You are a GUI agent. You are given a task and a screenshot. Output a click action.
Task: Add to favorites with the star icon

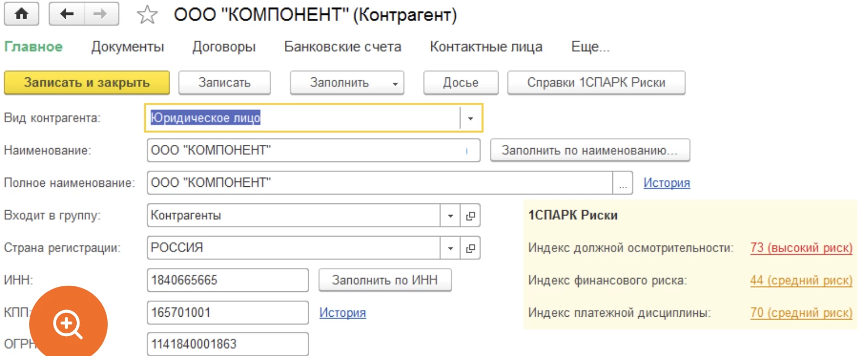coord(147,15)
